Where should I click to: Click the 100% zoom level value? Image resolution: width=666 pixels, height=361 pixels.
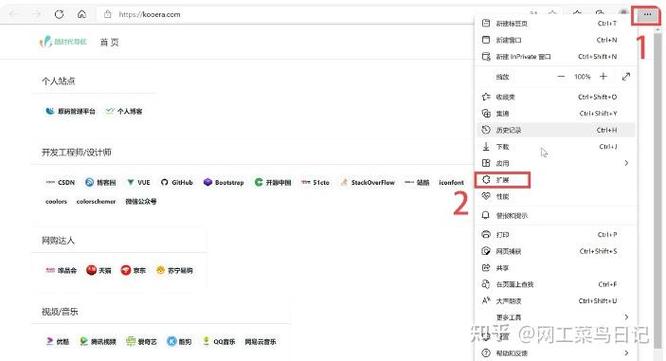[582, 76]
